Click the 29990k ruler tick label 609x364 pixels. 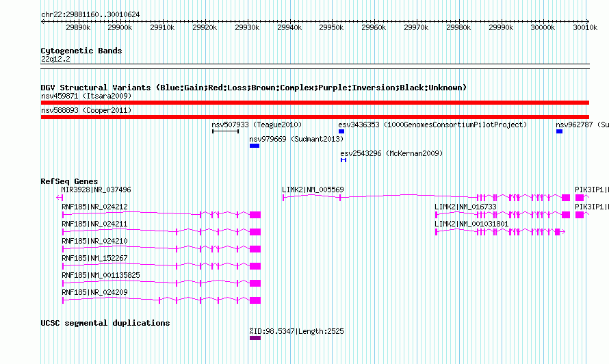coord(501,27)
